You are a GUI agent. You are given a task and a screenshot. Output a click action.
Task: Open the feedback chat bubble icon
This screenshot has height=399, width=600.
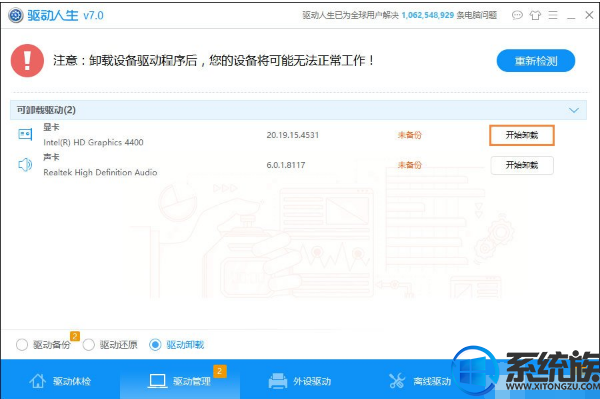(x=517, y=15)
